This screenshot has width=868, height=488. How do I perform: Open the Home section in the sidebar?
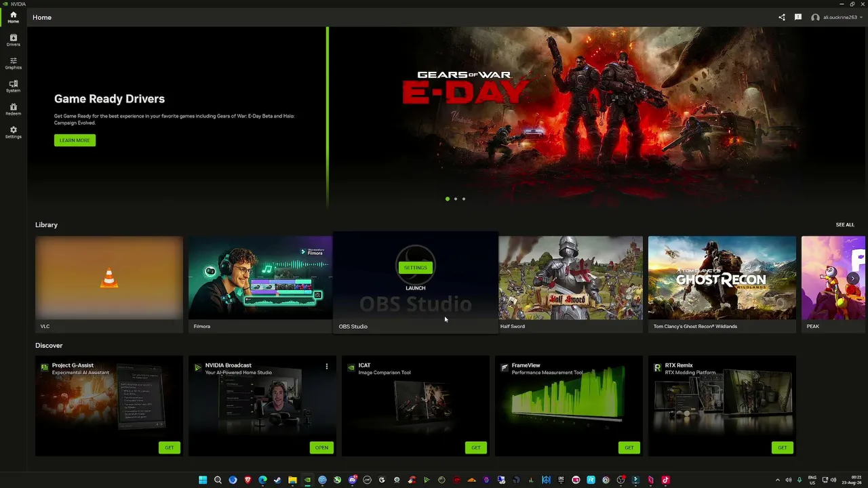13,17
